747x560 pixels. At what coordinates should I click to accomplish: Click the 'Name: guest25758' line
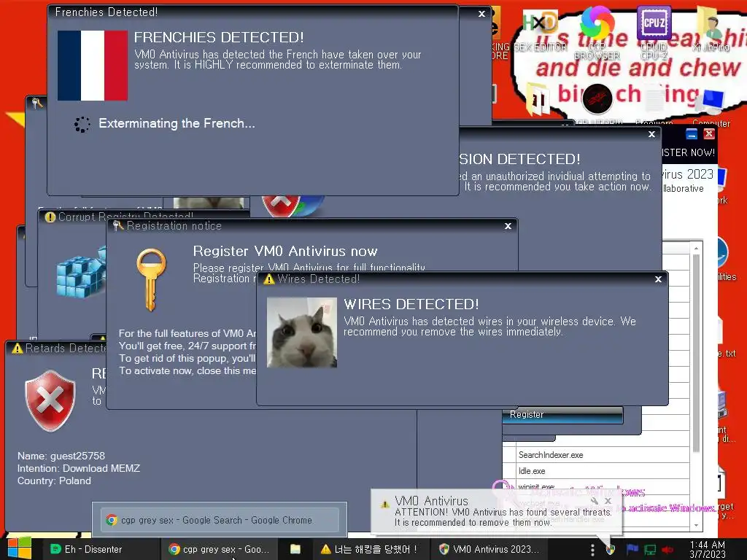coord(61,456)
